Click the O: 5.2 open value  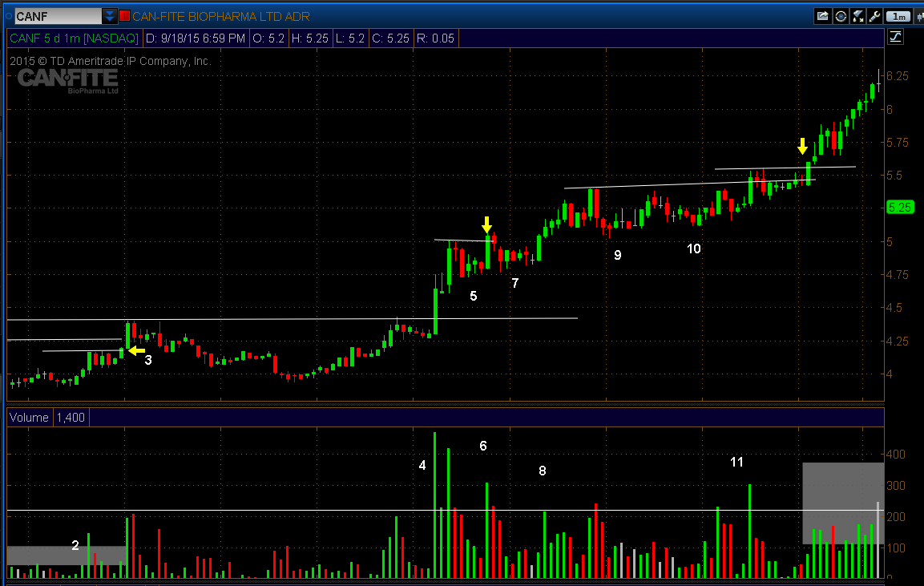[268, 38]
